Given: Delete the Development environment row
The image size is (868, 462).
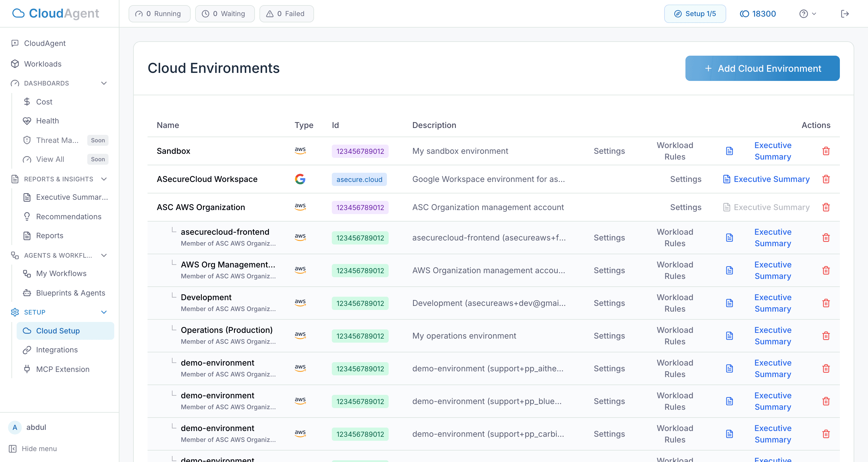Looking at the screenshot, I should pyautogui.click(x=826, y=303).
